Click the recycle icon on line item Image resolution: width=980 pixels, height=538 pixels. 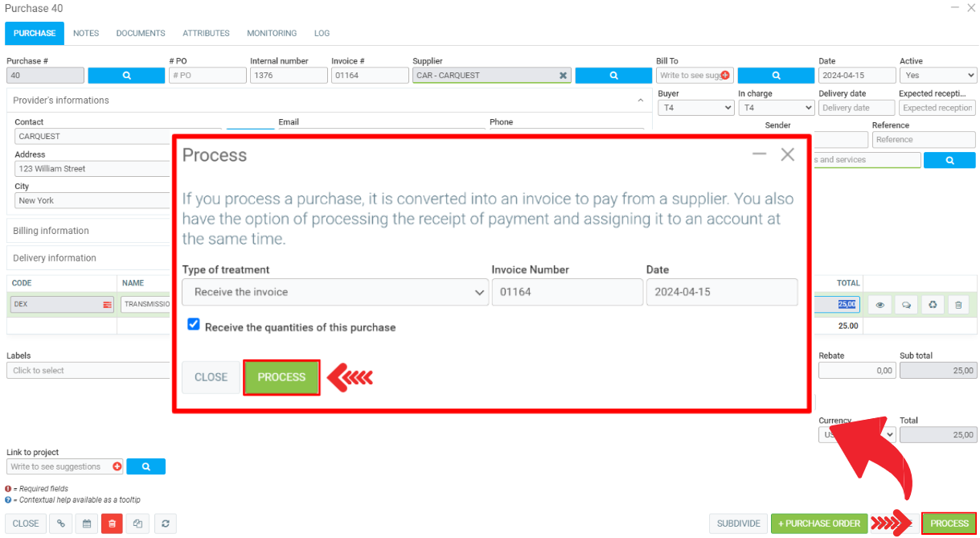click(932, 306)
